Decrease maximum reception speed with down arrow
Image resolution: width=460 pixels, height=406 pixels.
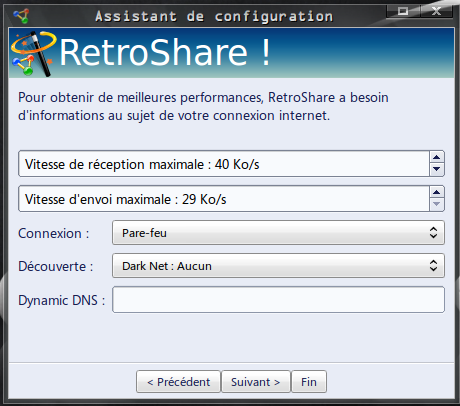pos(437,169)
